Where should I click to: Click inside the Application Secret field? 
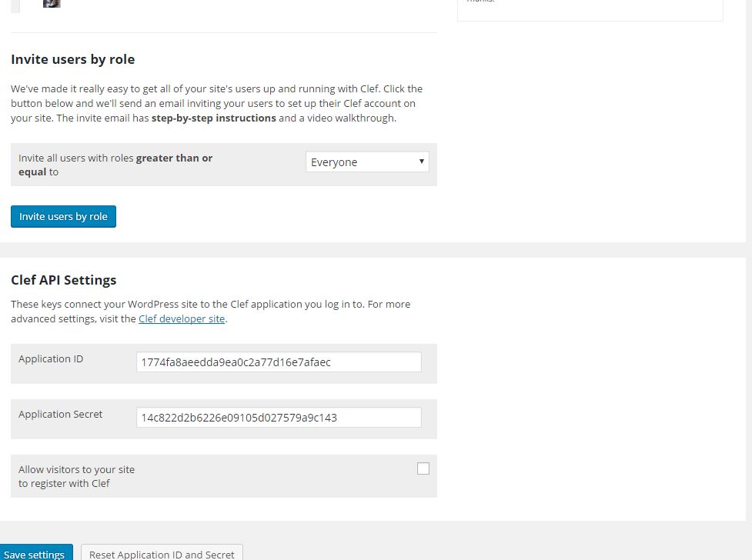tap(279, 417)
